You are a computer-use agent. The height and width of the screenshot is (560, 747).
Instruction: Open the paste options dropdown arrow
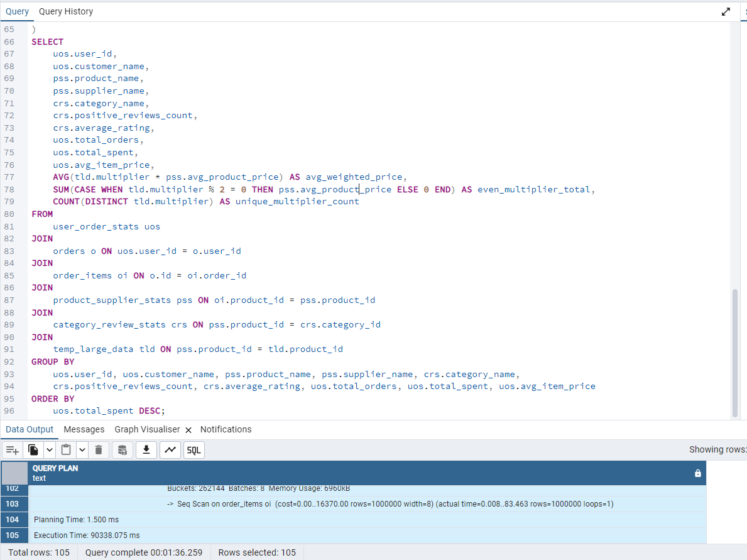point(82,450)
